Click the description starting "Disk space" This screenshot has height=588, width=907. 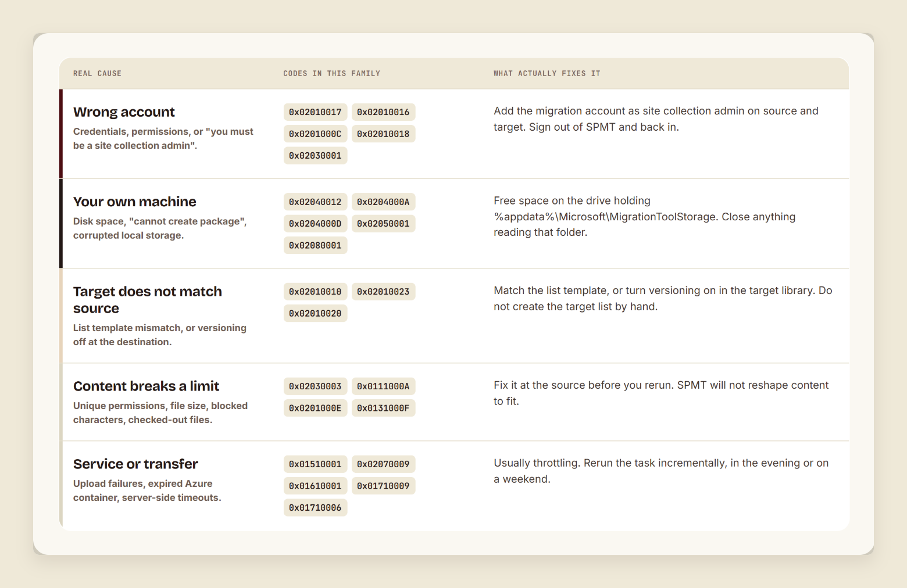pyautogui.click(x=160, y=228)
